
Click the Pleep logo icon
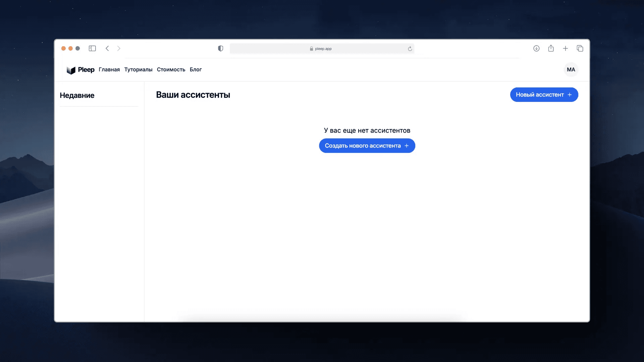click(71, 70)
